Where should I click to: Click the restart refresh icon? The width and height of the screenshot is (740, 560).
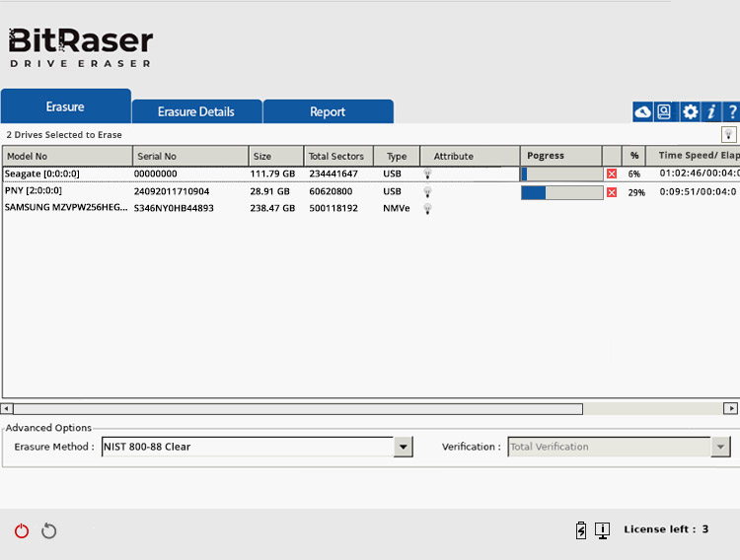(x=48, y=530)
